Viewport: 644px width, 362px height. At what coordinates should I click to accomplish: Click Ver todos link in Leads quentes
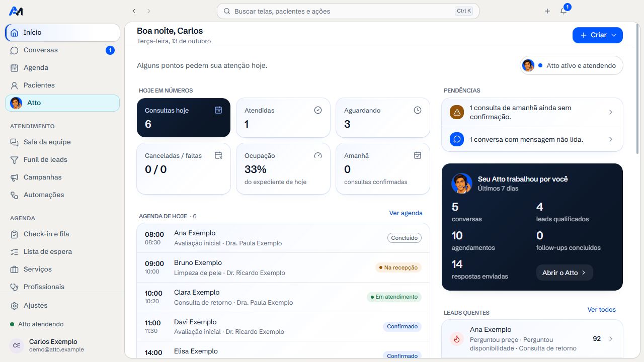(x=601, y=309)
